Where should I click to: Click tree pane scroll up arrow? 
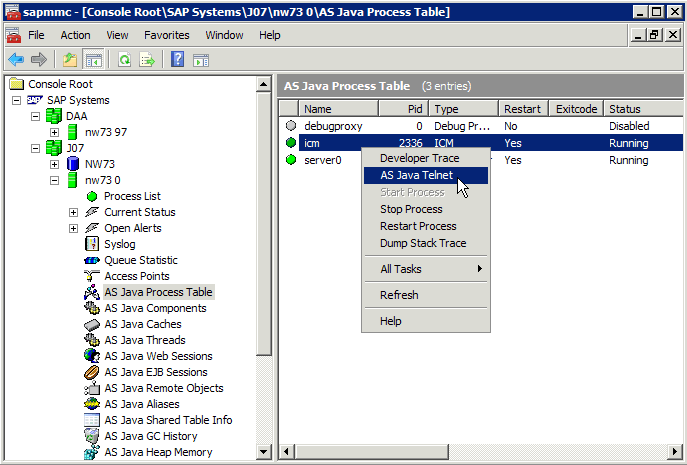click(263, 84)
